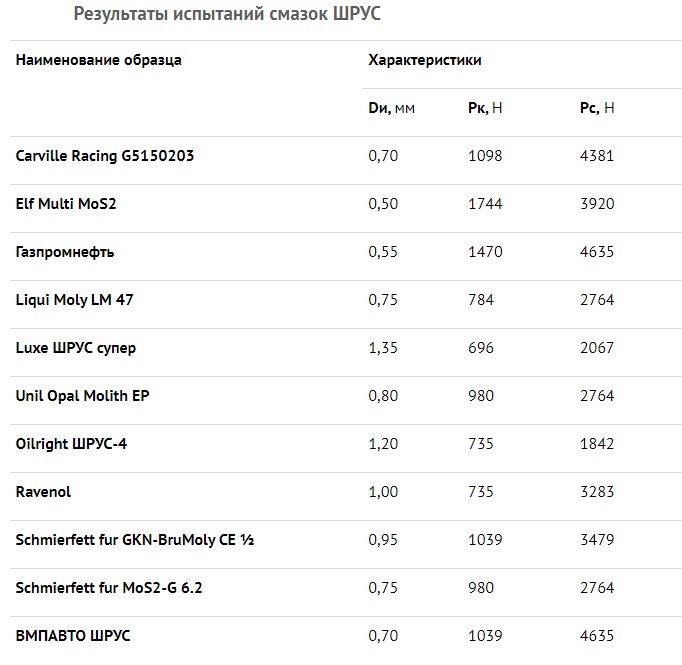Click the Oilright ШРУС-4 sample name

pos(71,444)
